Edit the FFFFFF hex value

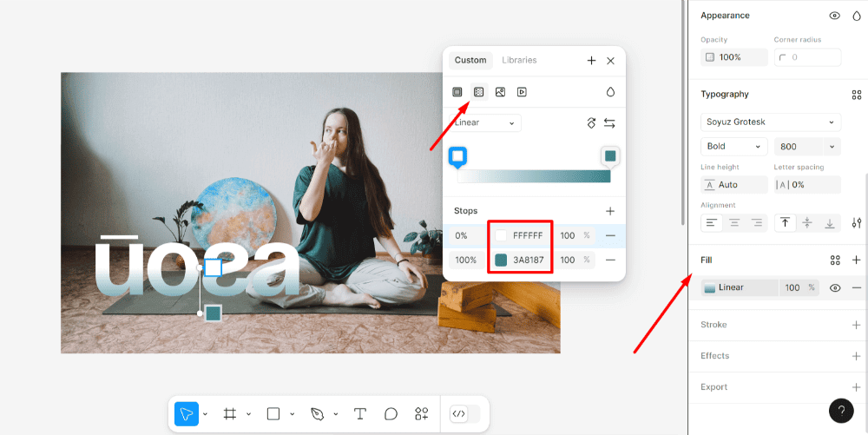point(528,236)
